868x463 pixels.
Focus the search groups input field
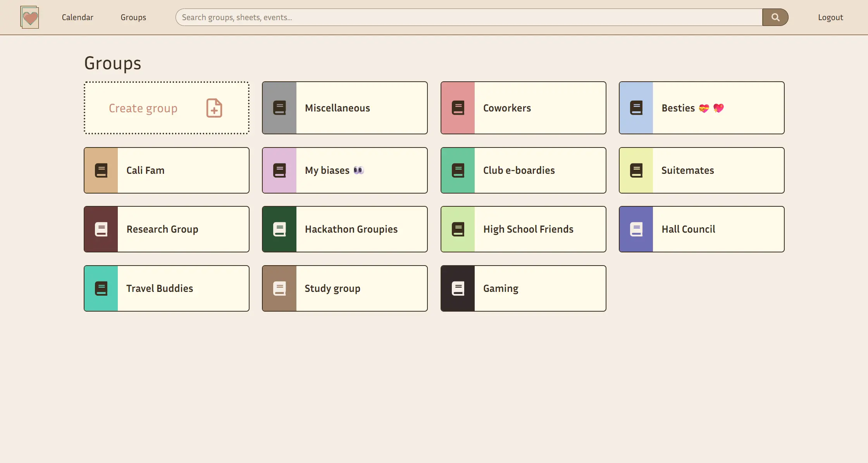[x=469, y=17]
